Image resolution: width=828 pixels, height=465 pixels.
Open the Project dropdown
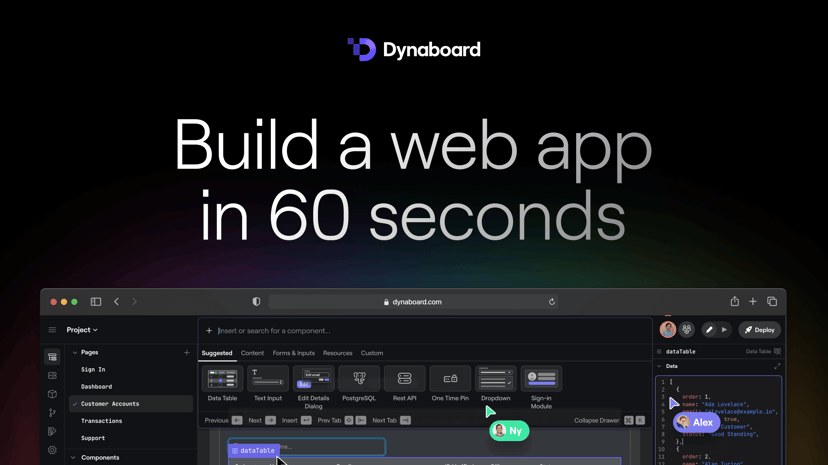pyautogui.click(x=82, y=330)
